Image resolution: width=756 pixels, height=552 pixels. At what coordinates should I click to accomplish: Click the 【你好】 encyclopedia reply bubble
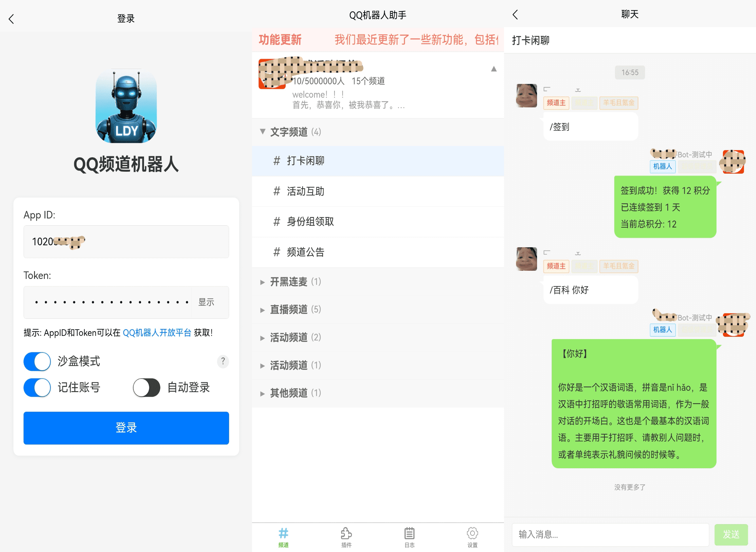(634, 404)
